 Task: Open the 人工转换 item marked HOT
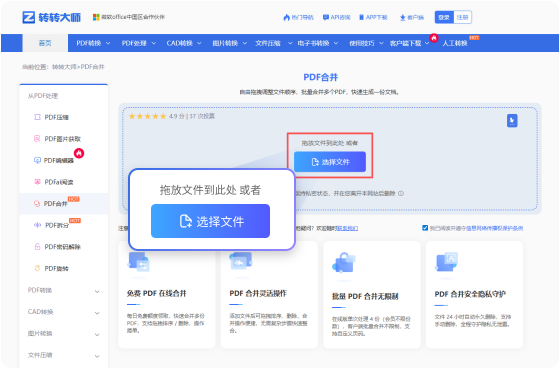[455, 43]
